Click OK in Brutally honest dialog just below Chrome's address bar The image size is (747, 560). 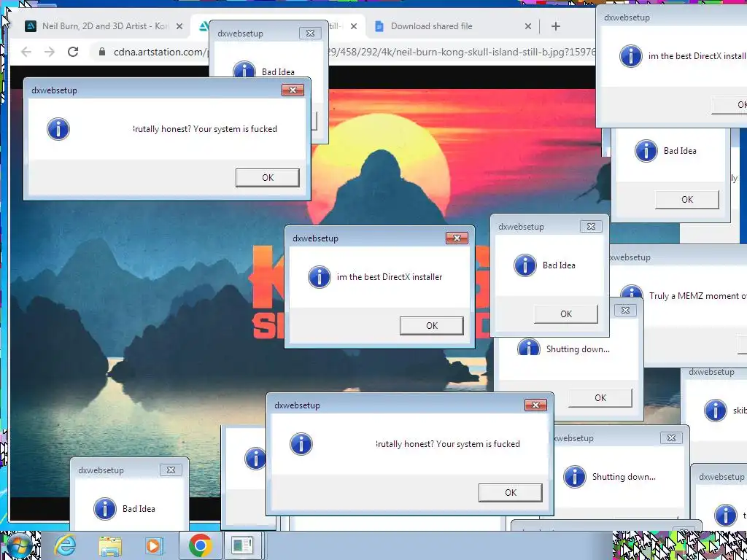268,178
